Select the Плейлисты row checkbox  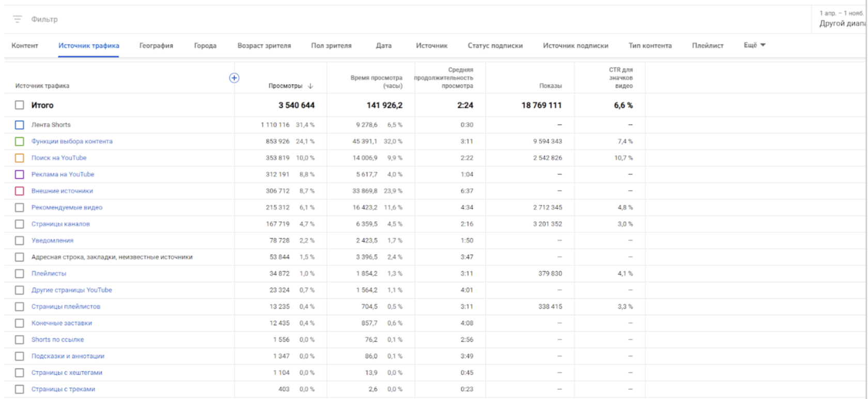tap(20, 274)
